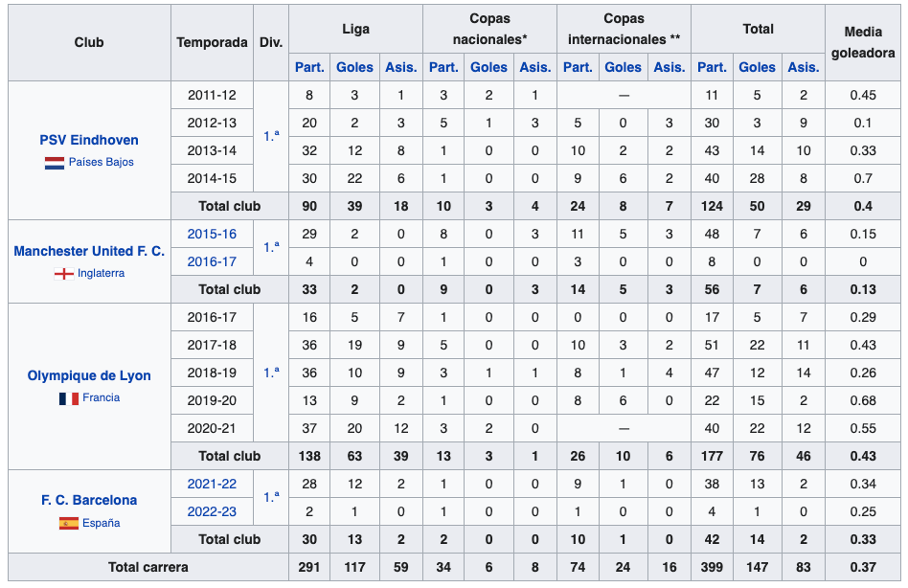Image resolution: width=908 pixels, height=588 pixels.
Task: Open the 2015-16 season link
Action: [212, 235]
